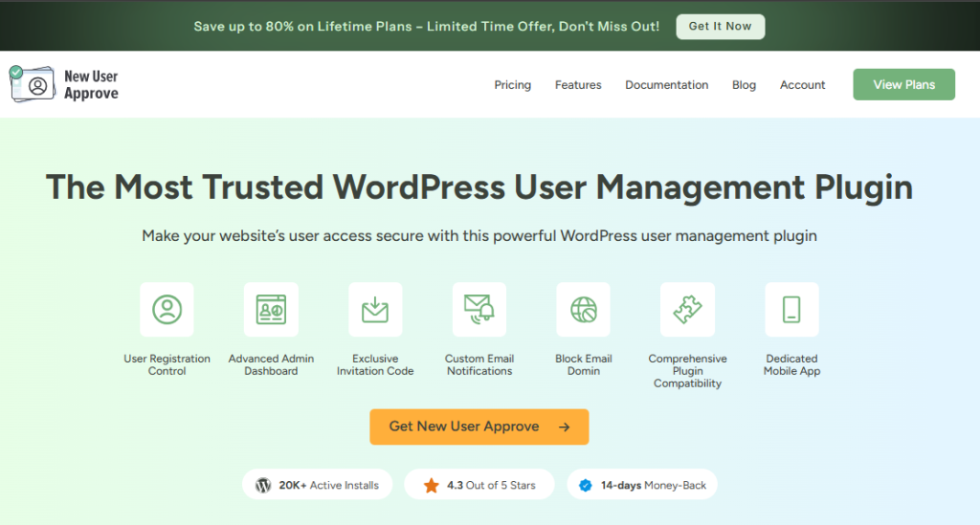980x525 pixels.
Task: Click the green View Plans button
Action: pyautogui.click(x=903, y=84)
